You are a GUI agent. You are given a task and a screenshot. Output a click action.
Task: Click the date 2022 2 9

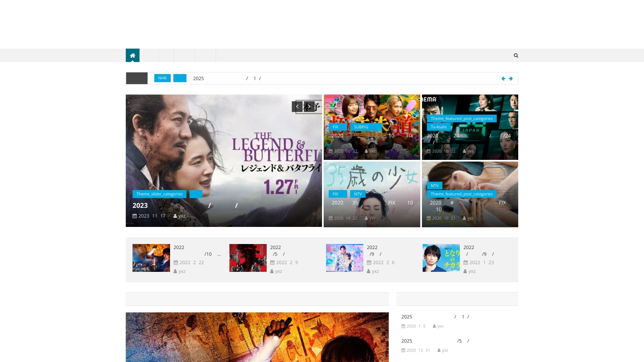point(287,262)
